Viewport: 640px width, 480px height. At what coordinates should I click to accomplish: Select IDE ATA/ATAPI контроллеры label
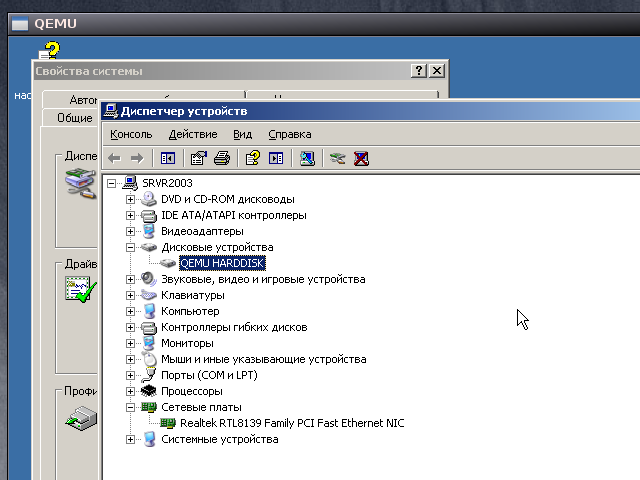234,215
